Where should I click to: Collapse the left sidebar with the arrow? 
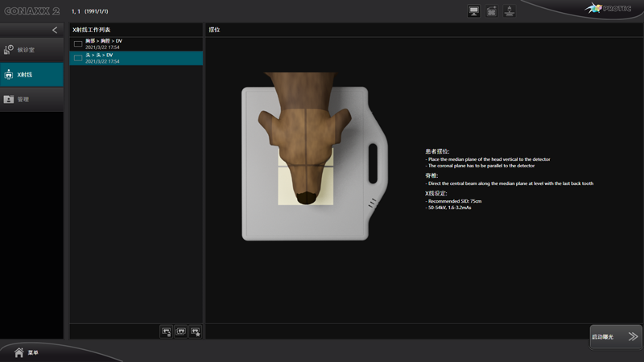point(55,30)
